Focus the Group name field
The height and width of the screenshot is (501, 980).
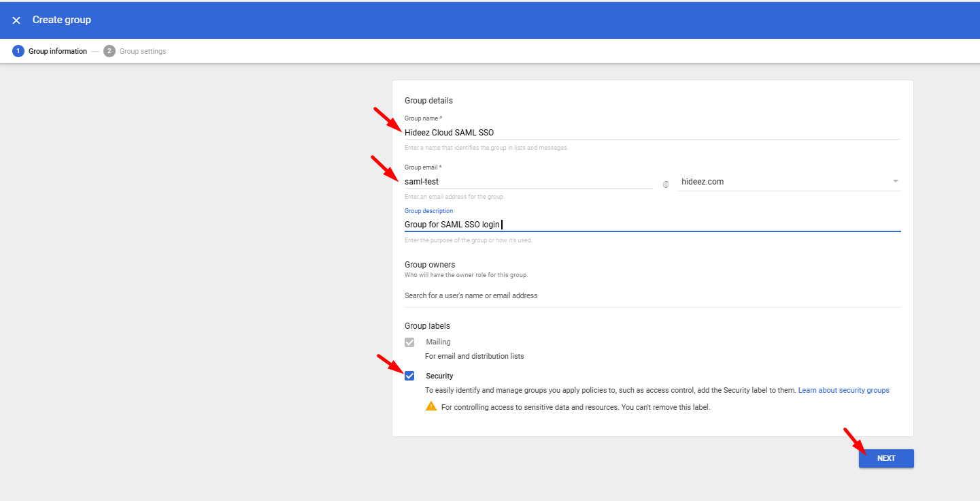pos(652,133)
